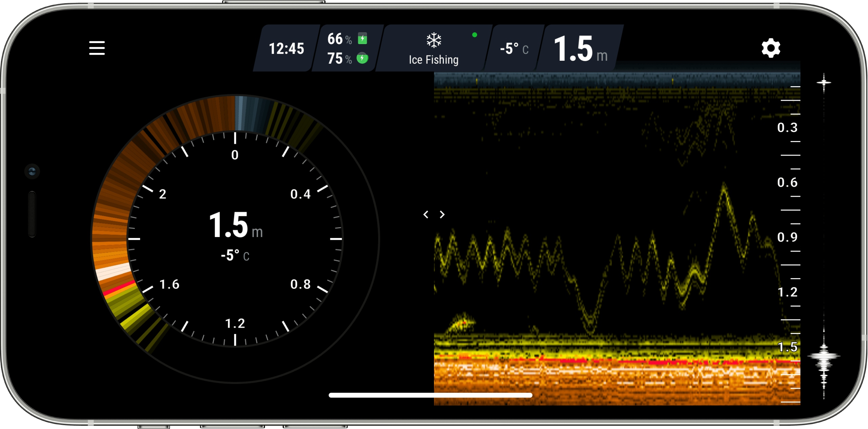
Task: Click the left chevron on the split divider
Action: point(426,214)
